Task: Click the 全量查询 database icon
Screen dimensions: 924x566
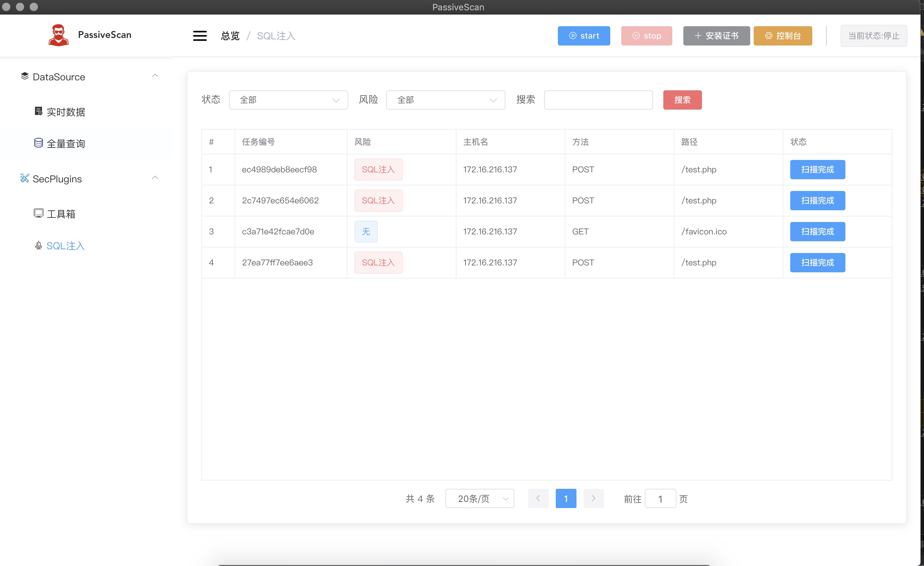Action: [x=38, y=143]
